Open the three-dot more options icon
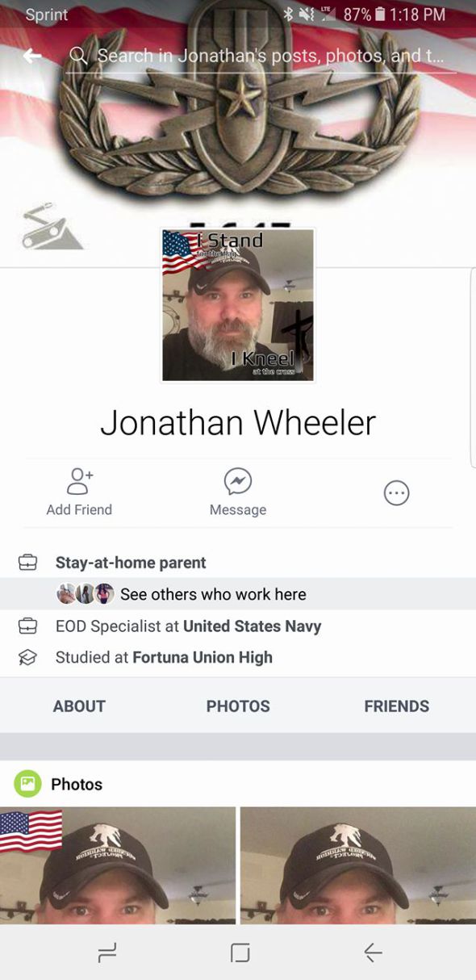 (x=396, y=492)
